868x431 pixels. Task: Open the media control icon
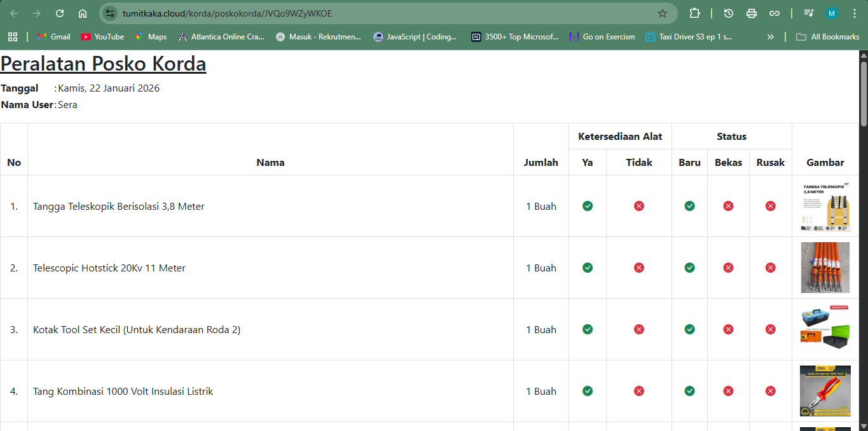pyautogui.click(x=809, y=13)
